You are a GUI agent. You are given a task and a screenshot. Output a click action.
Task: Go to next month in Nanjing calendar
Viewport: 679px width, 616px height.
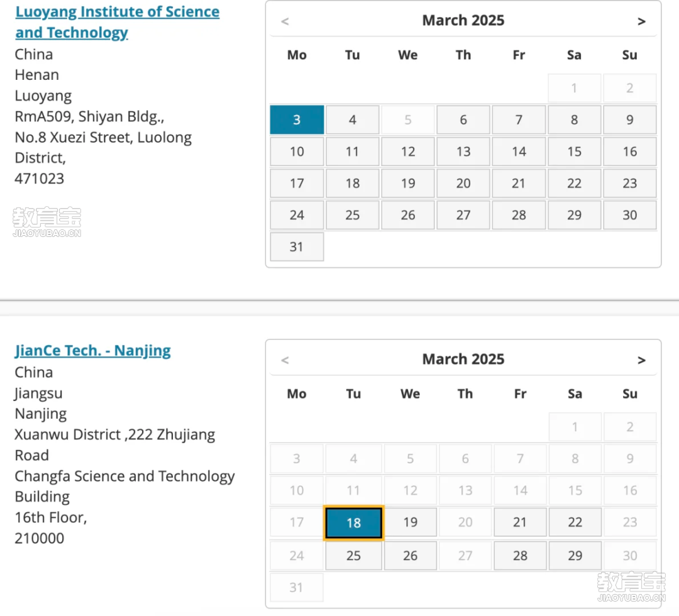coord(641,360)
